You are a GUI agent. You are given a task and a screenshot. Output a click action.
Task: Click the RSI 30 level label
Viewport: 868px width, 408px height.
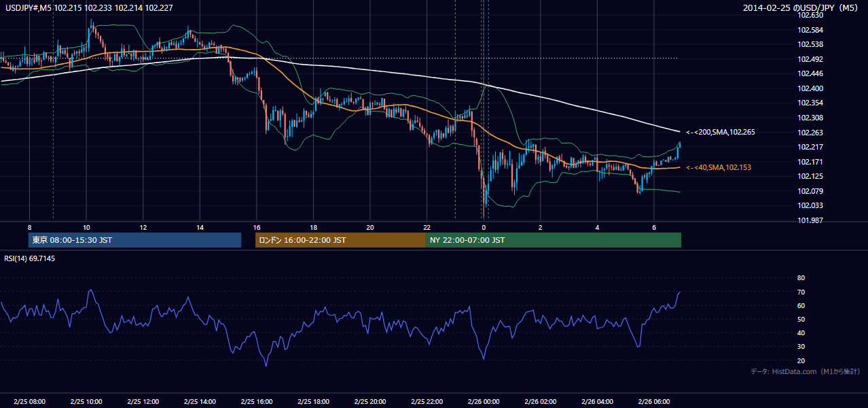point(801,347)
